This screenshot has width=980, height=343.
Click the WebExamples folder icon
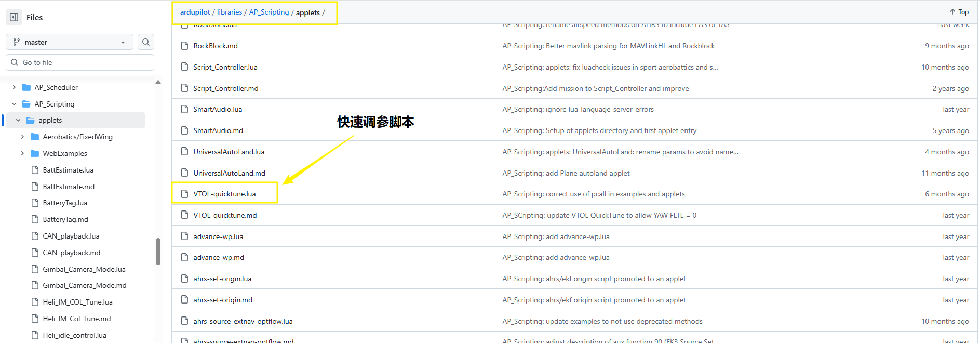(35, 153)
